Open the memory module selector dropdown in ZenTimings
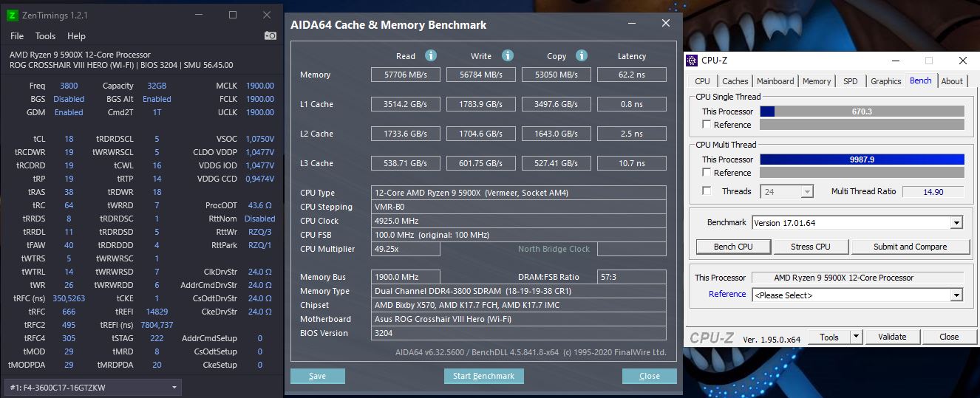 92,387
